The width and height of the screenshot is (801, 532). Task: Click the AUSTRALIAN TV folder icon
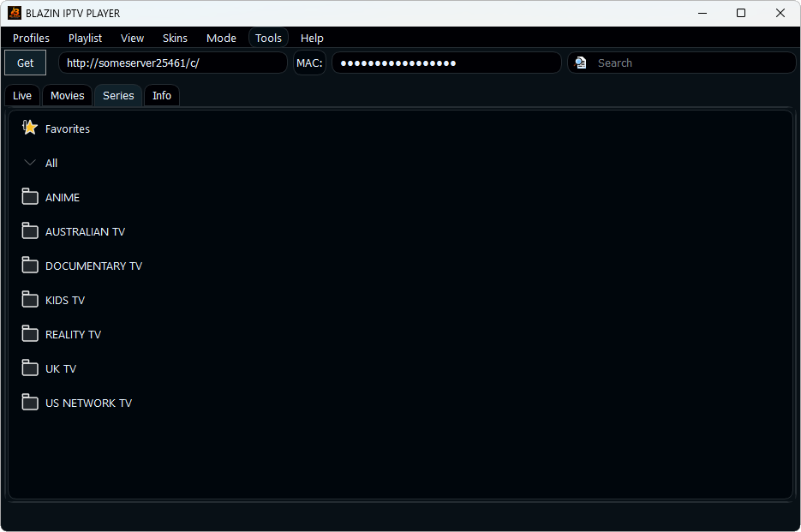[30, 231]
